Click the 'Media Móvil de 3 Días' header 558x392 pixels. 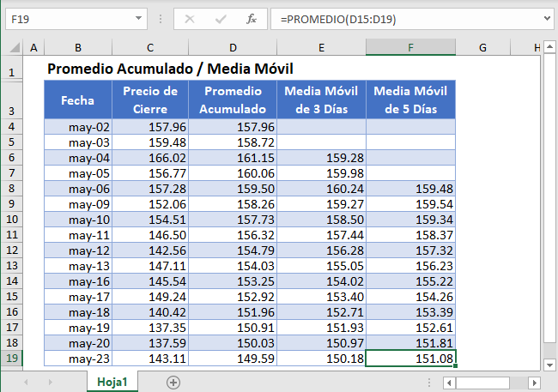click(x=321, y=100)
